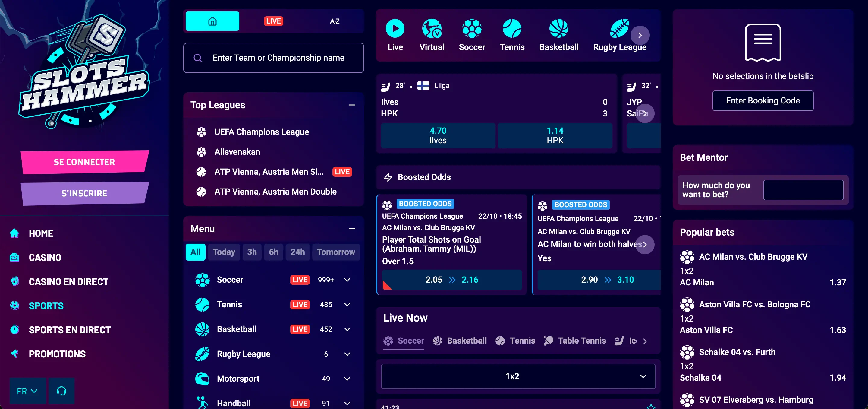
Task: Open the 1x2 market dropdown
Action: click(x=518, y=376)
